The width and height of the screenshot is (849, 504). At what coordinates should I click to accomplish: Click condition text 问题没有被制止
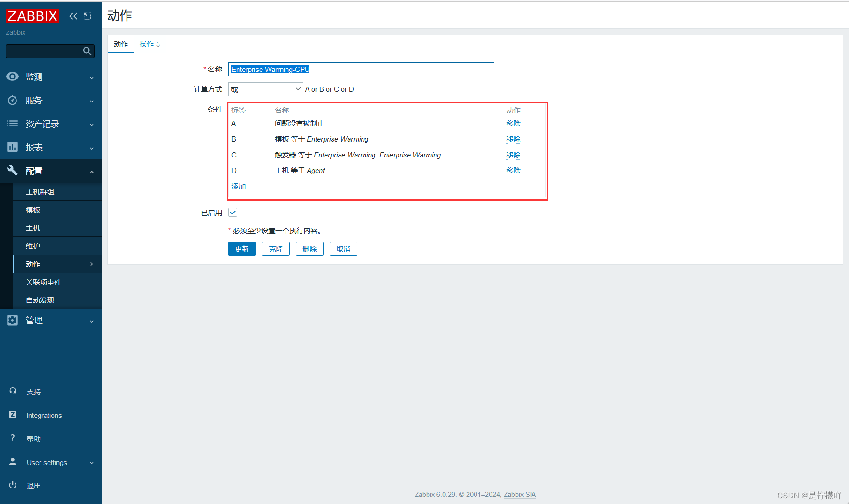pos(300,124)
